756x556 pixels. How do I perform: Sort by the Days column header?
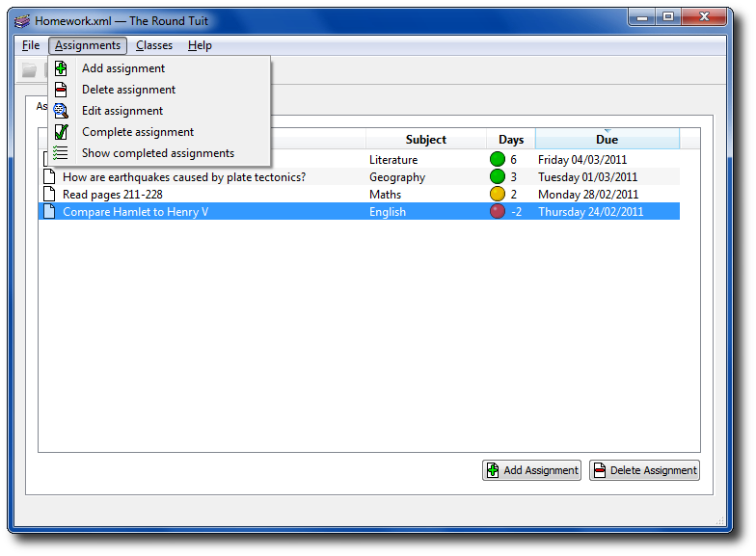pos(511,140)
